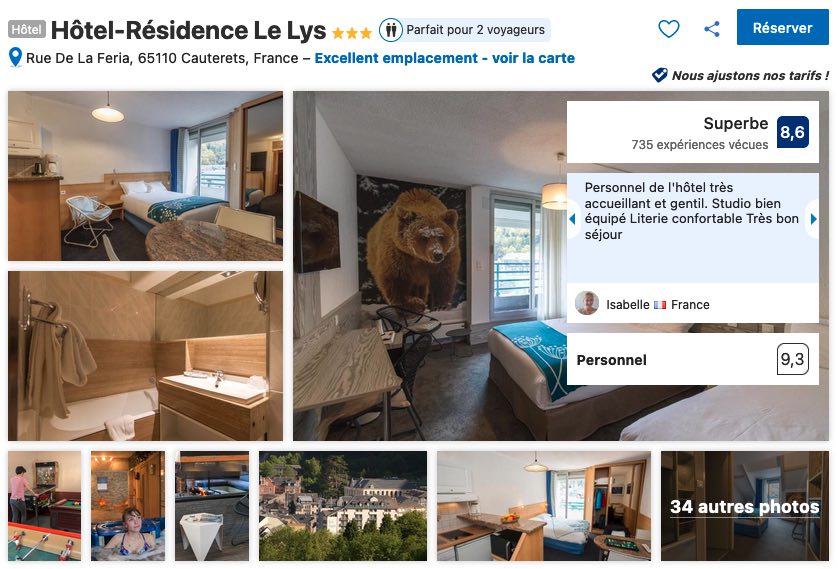Viewport: 838px width, 569px height.
Task: View the town aerial view thumbnail
Action: (343, 506)
